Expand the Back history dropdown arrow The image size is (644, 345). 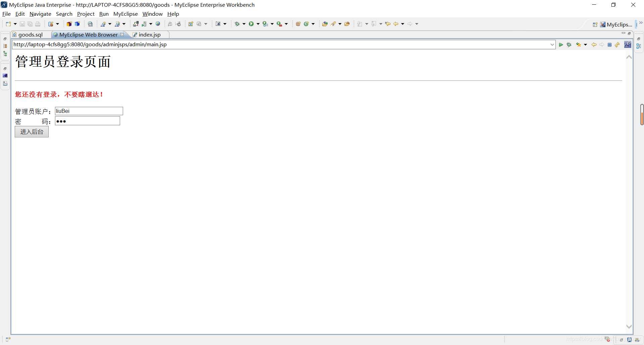402,24
